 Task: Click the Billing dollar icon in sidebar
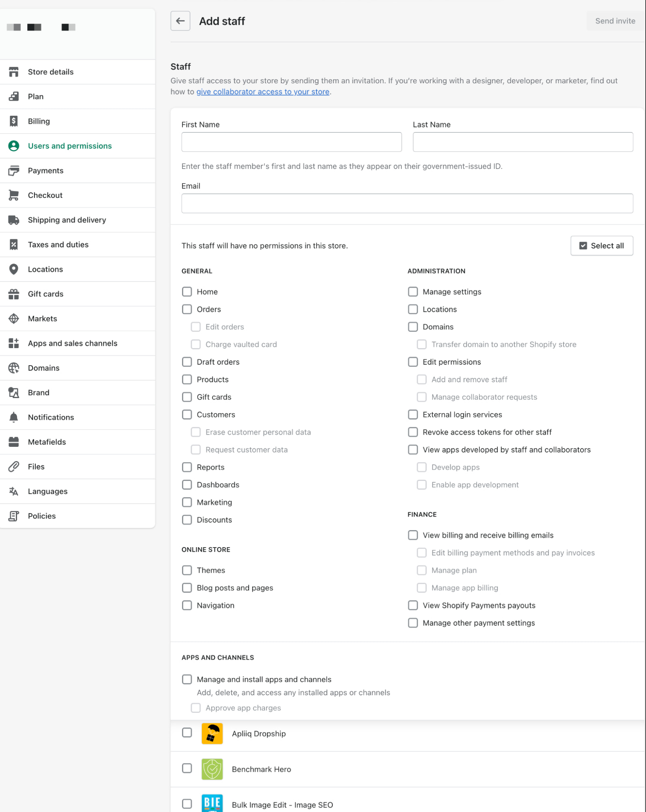click(x=14, y=121)
